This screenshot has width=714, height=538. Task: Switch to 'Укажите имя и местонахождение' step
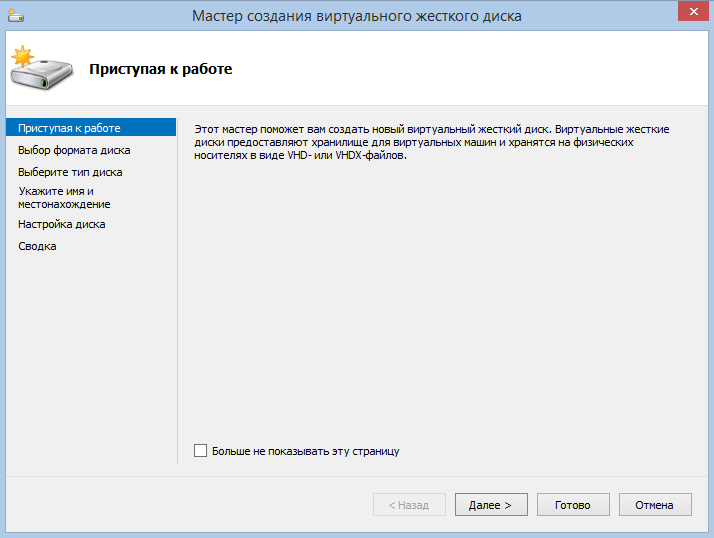coord(64,197)
